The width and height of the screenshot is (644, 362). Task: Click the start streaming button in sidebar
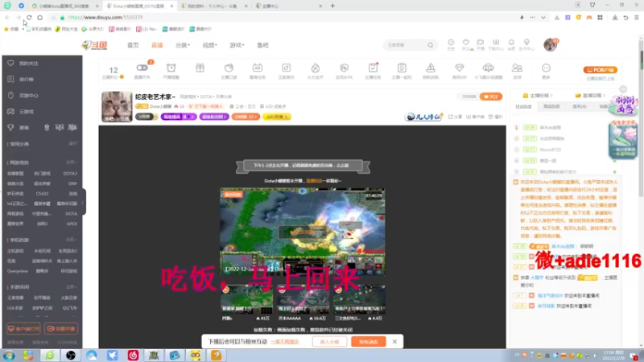pos(61,329)
